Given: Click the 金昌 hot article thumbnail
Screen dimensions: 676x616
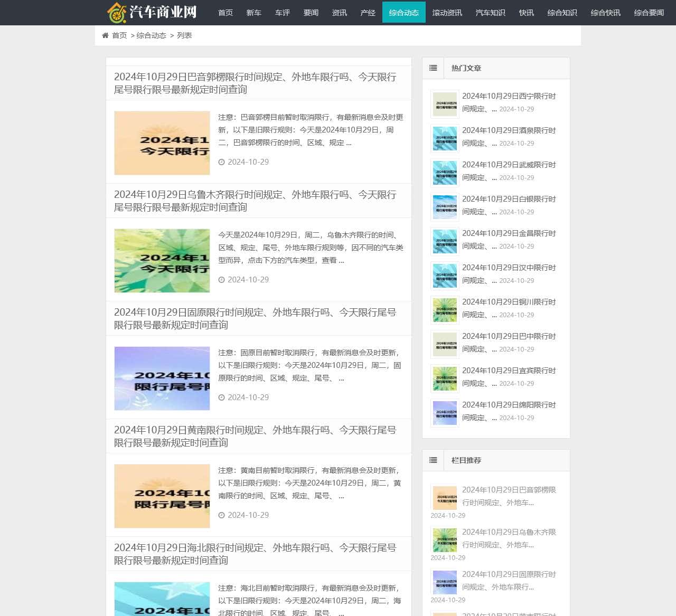Looking at the screenshot, I should [445, 241].
